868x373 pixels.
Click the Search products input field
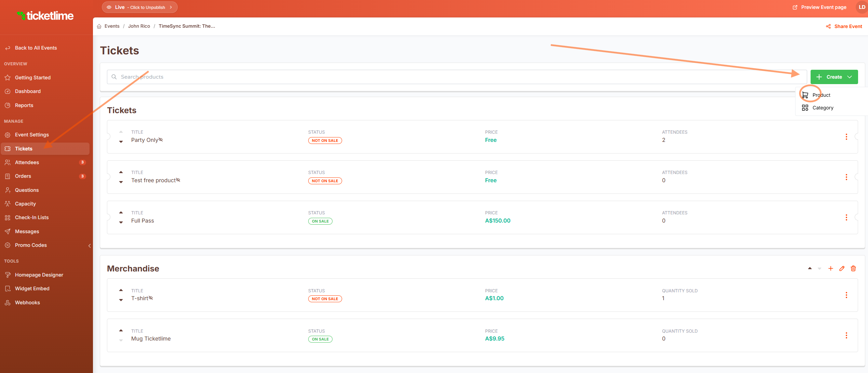(457, 77)
